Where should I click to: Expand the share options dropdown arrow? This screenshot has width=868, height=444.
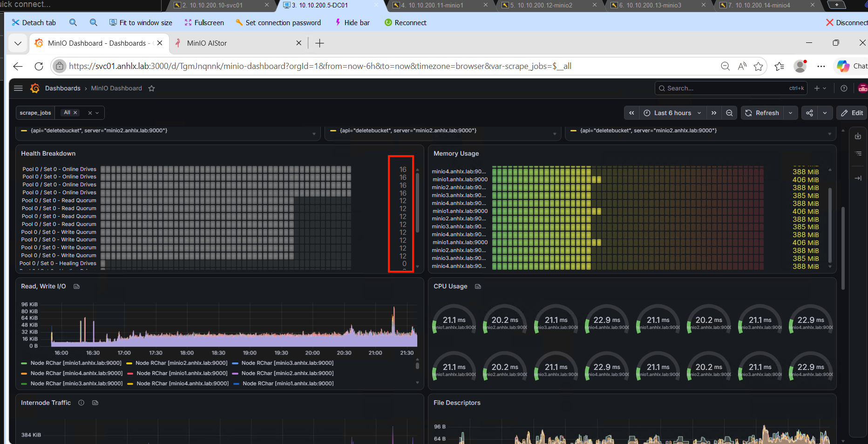point(825,113)
